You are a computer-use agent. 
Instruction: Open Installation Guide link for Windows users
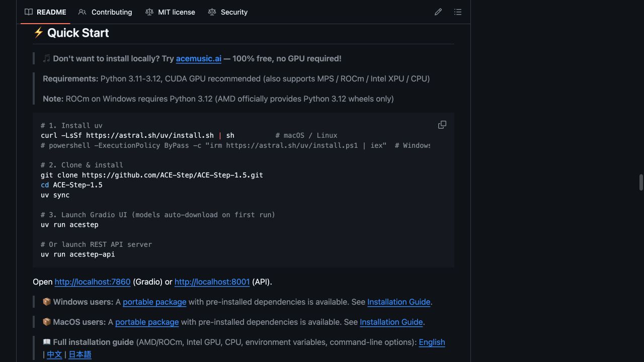(398, 302)
